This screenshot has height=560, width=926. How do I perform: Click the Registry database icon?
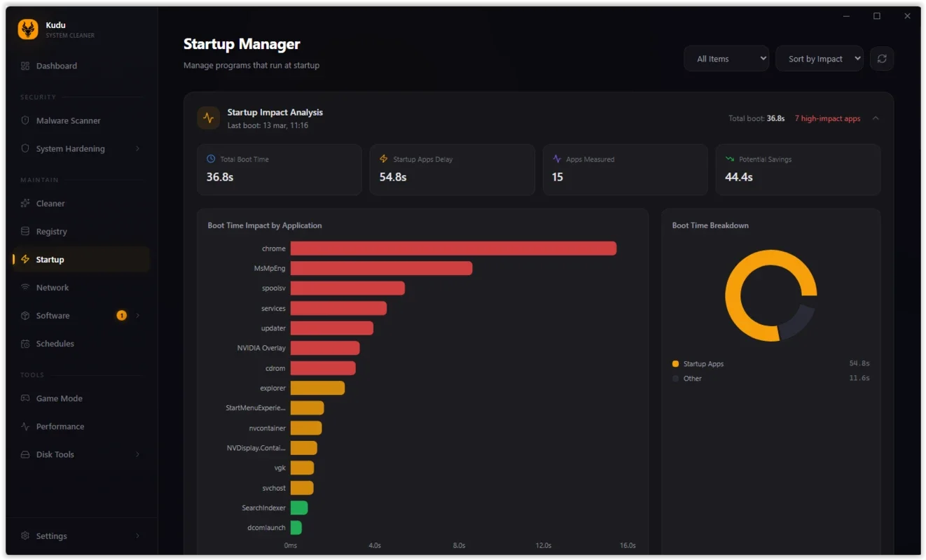25,232
